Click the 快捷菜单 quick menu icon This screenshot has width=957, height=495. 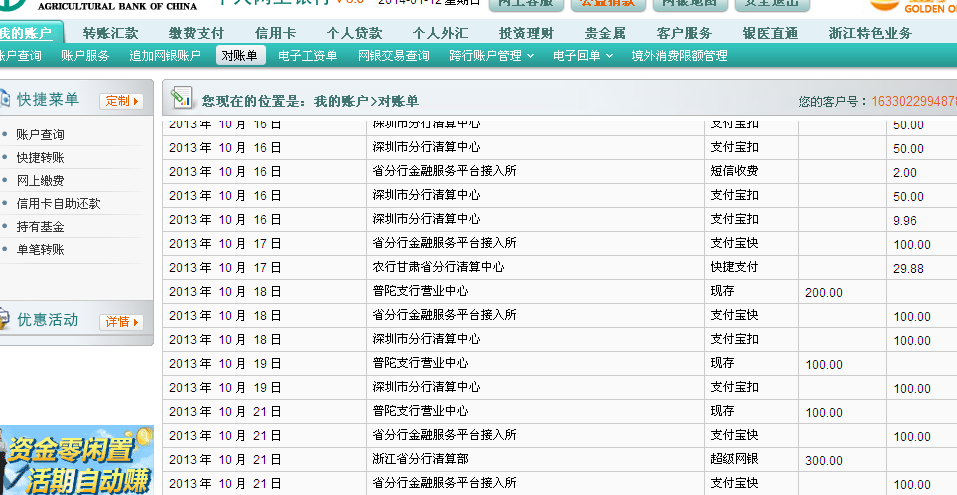[5, 99]
